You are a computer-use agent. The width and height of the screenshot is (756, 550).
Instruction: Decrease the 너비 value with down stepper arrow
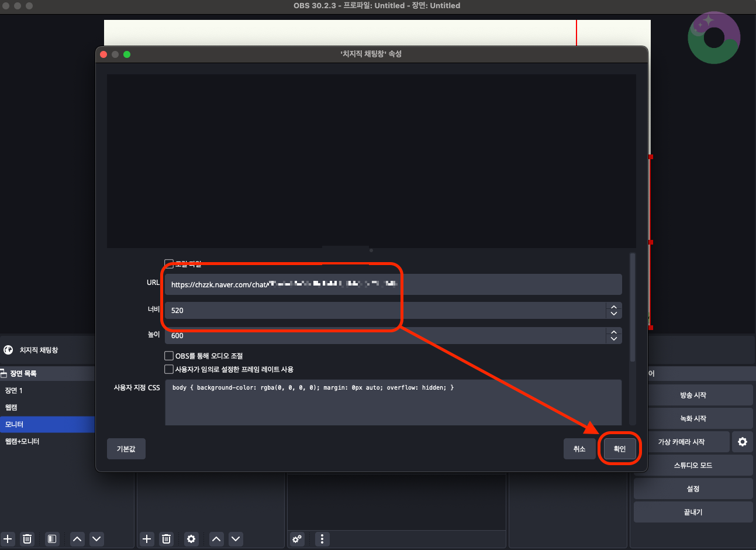click(x=614, y=314)
